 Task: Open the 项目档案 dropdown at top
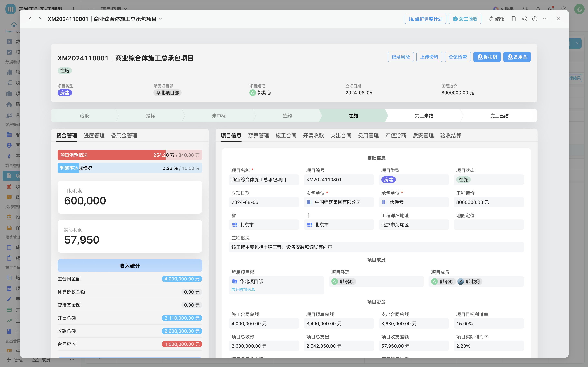coord(113,9)
